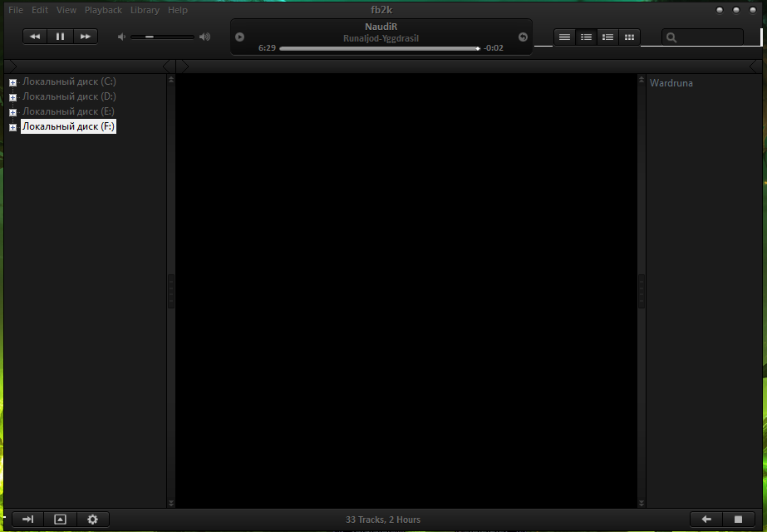The height and width of the screenshot is (532, 767).
Task: Click the loud speaker icon beside volume
Action: [205, 37]
